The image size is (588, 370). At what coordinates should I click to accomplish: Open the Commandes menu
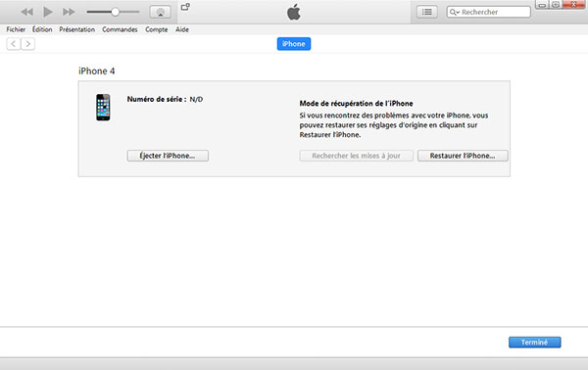click(x=120, y=29)
